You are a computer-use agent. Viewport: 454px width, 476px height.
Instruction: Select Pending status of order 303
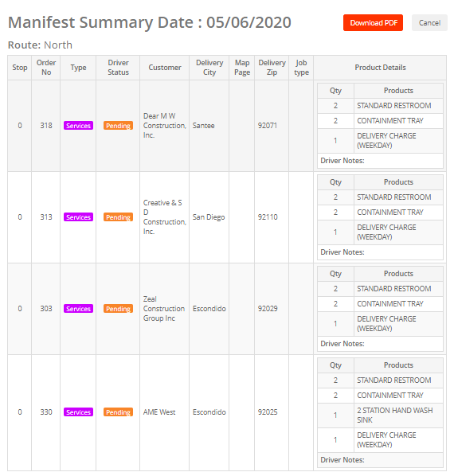(118, 308)
